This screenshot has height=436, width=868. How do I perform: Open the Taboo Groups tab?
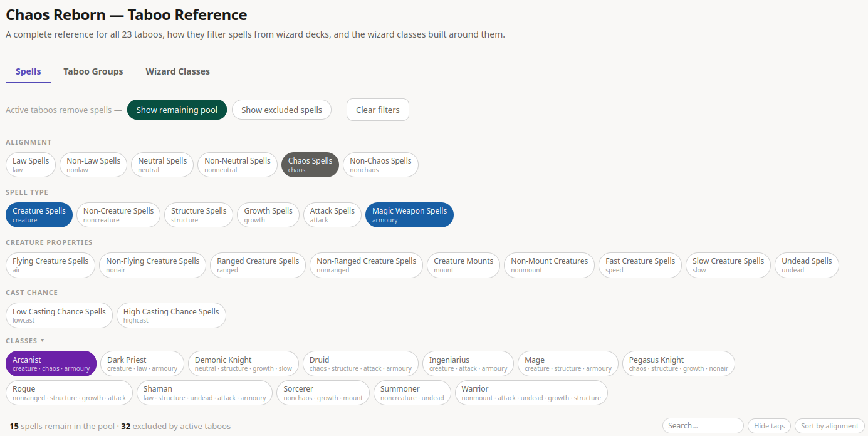tap(93, 71)
